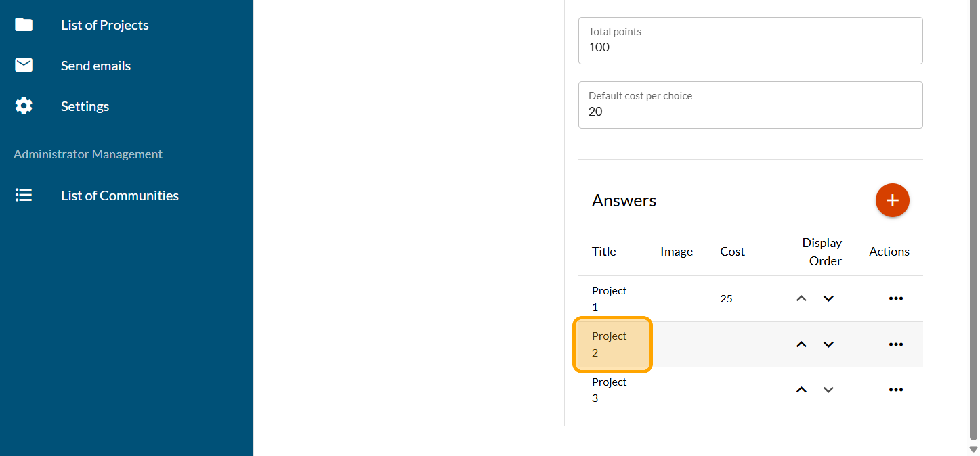This screenshot has width=980, height=456.
Task: Move Project 2 up in display order
Action: [801, 344]
